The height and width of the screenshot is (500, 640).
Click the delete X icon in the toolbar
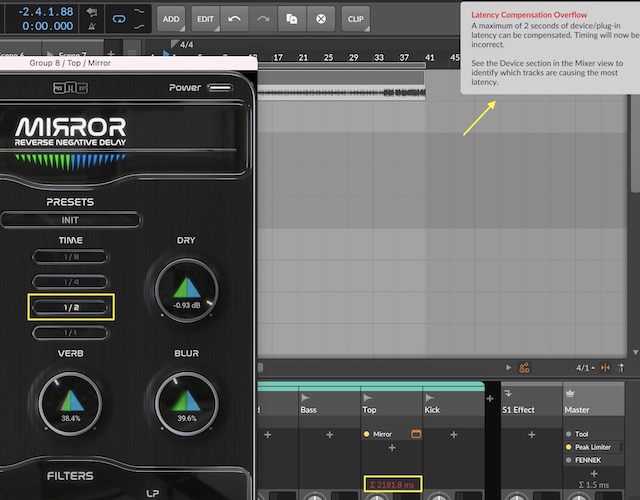[320, 18]
